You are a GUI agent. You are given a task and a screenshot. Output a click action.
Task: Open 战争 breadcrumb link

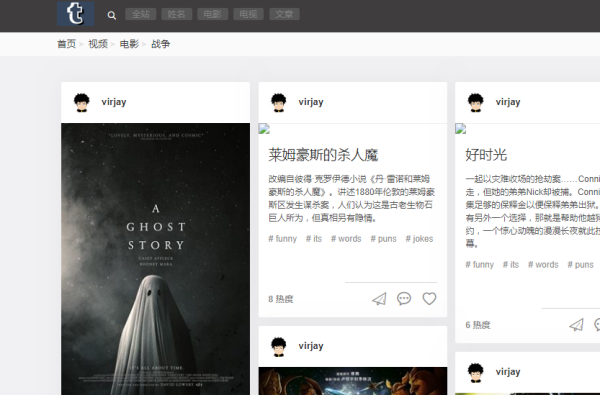pyautogui.click(x=161, y=44)
